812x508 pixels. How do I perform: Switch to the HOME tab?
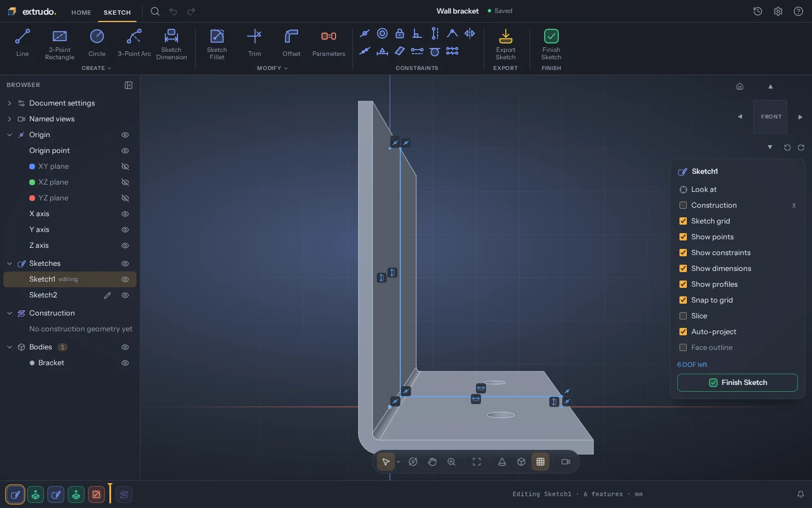81,12
